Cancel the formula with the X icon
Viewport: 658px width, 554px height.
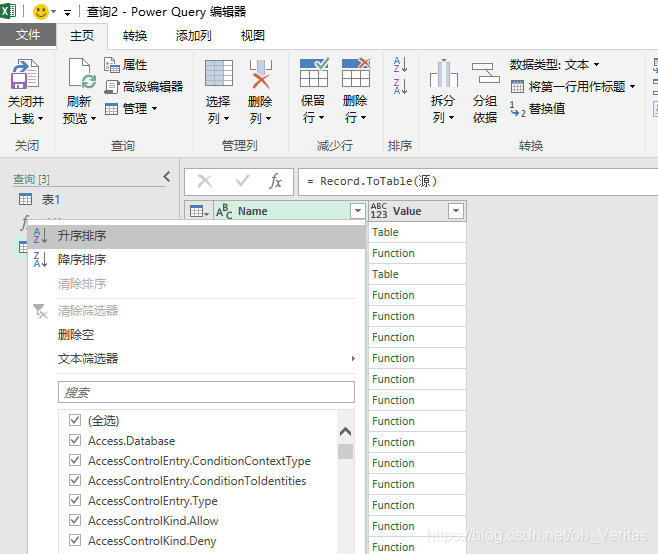coord(205,181)
